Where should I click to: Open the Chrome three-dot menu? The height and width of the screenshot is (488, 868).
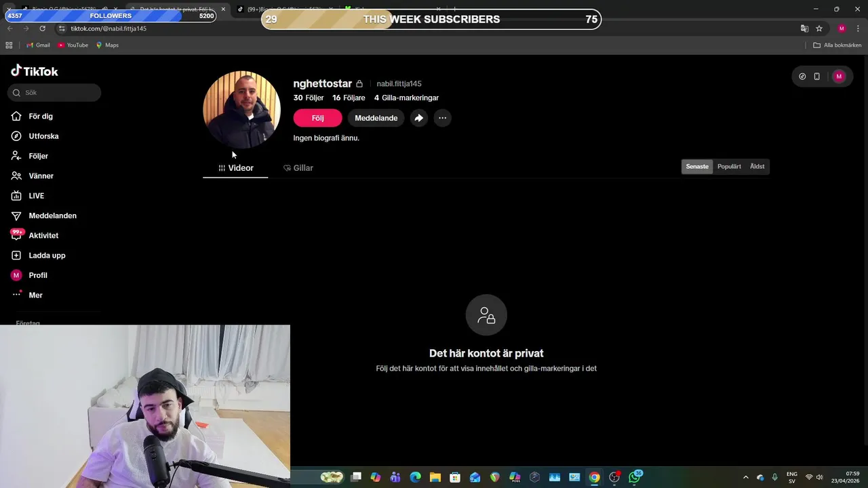click(858, 28)
